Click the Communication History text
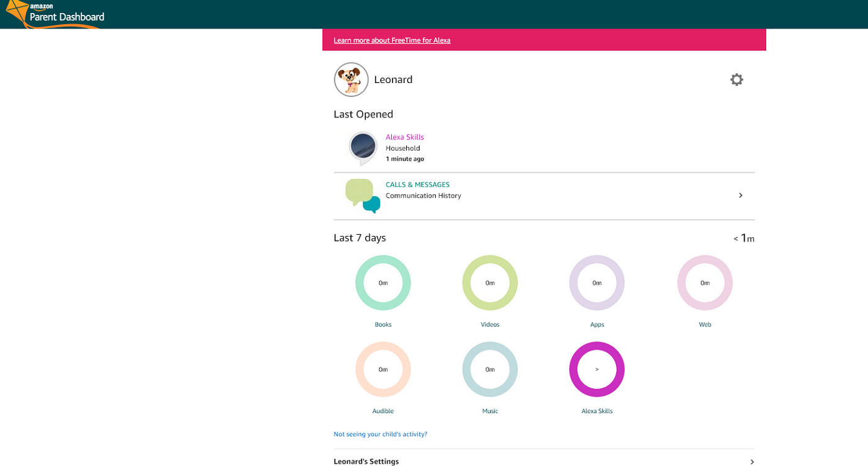The image size is (868, 472). (423, 196)
